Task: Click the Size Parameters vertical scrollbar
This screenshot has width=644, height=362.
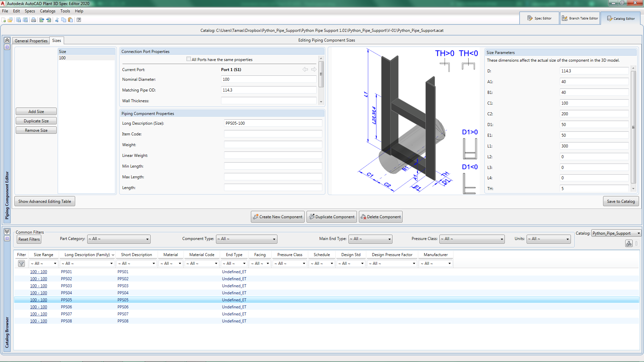Action: coord(633,127)
